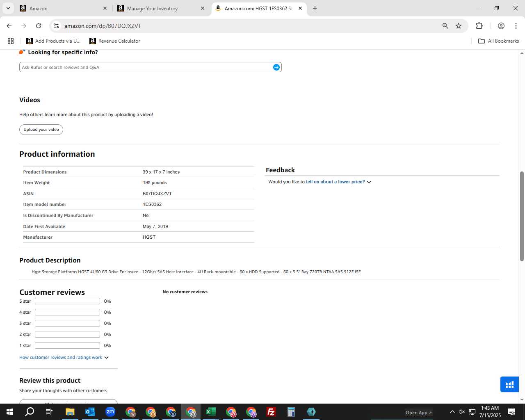
Task: Open the bookmarks bar apps grid
Action: (x=11, y=41)
